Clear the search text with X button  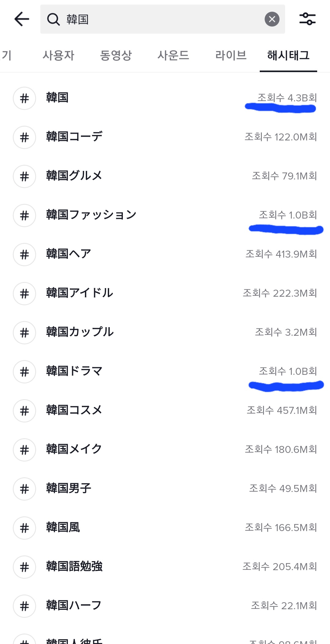[272, 19]
